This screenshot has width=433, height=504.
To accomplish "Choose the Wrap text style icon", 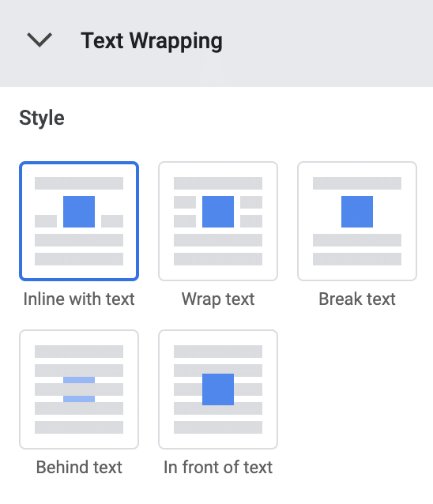I will (x=218, y=221).
